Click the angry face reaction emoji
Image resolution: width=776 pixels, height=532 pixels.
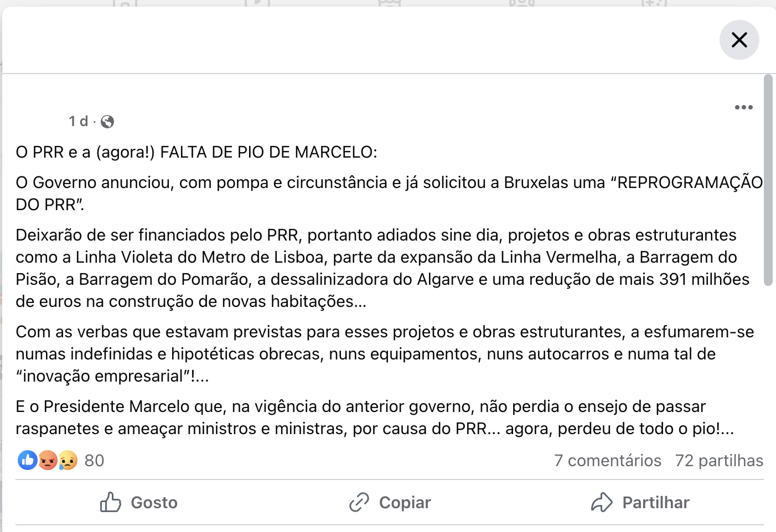(x=48, y=460)
